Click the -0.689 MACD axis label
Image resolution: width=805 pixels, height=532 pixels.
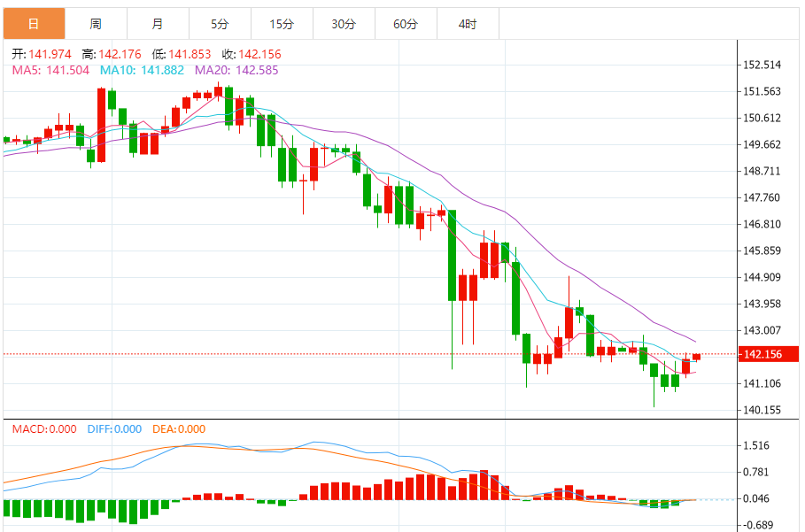759,525
